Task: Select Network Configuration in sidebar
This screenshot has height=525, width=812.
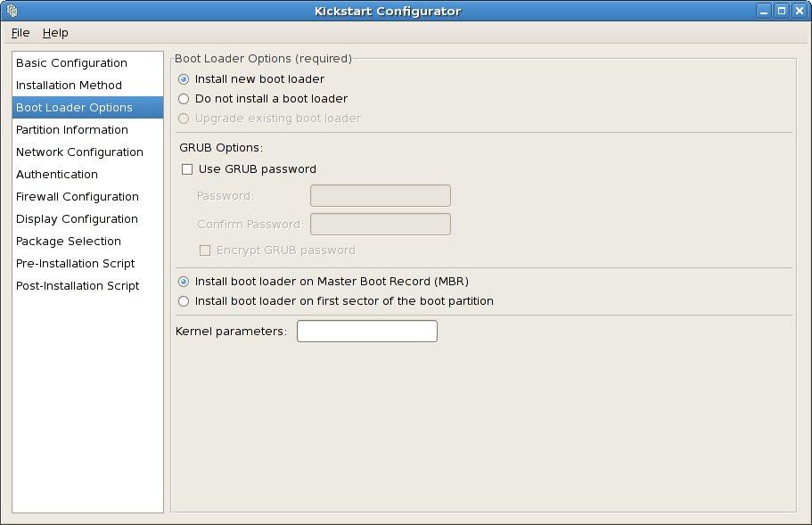Action: (79, 152)
